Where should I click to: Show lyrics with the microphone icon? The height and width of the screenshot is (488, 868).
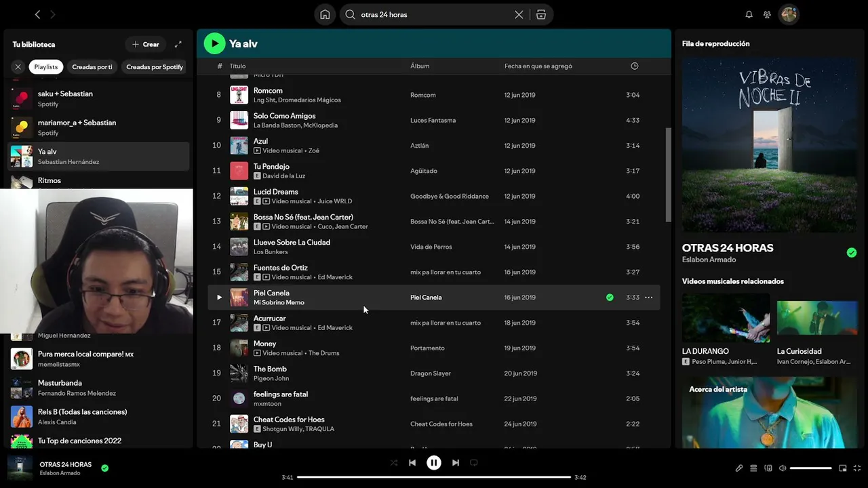[739, 468]
